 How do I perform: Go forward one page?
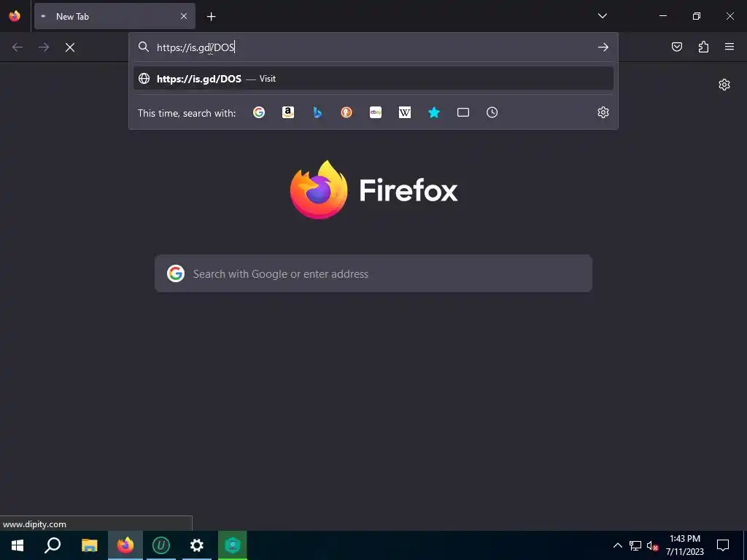pos(44,47)
